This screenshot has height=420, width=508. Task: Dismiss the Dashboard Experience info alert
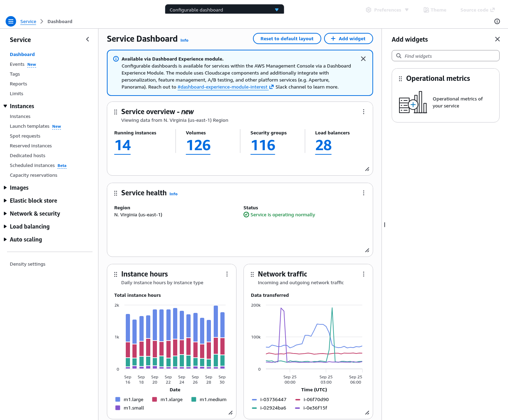click(363, 59)
